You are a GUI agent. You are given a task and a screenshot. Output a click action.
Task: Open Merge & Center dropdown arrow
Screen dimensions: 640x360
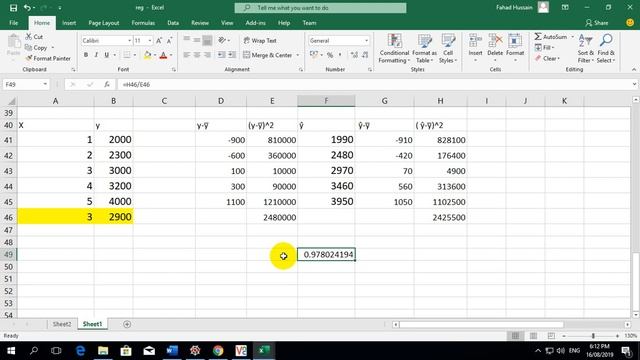[x=298, y=55]
